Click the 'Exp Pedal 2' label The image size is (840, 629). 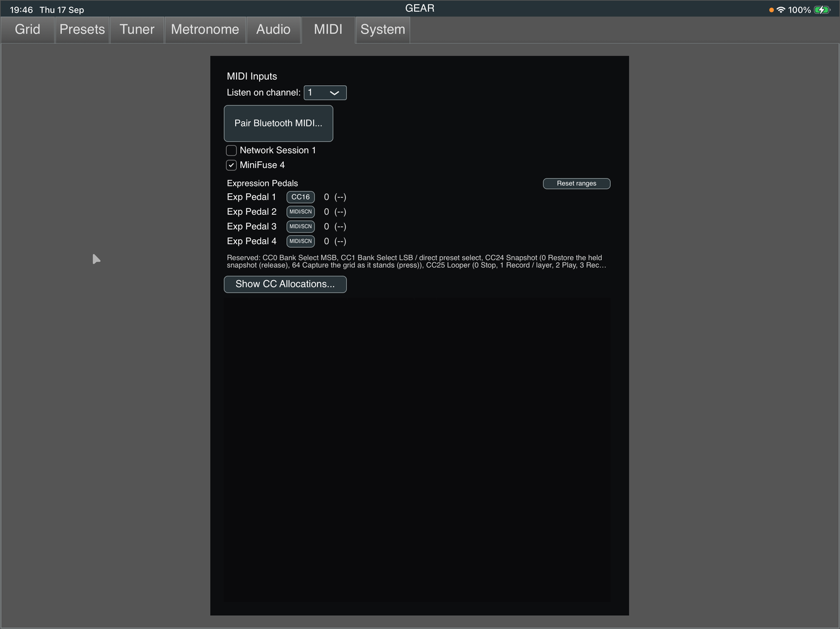coord(251,212)
